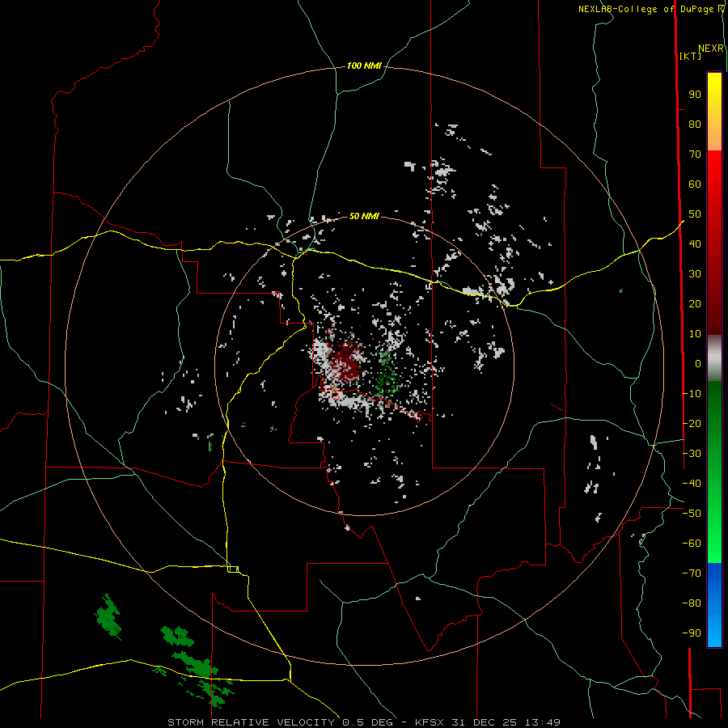Click the Storm Relative Velocity caption at bottom
This screenshot has width=728, height=728.
pyautogui.click(x=364, y=722)
